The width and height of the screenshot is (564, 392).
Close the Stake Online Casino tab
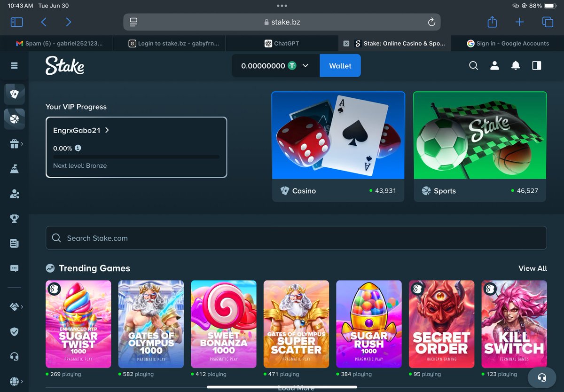coord(346,43)
